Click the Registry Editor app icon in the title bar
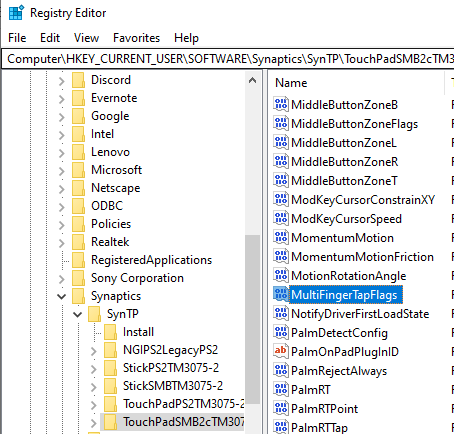 pyautogui.click(x=16, y=13)
